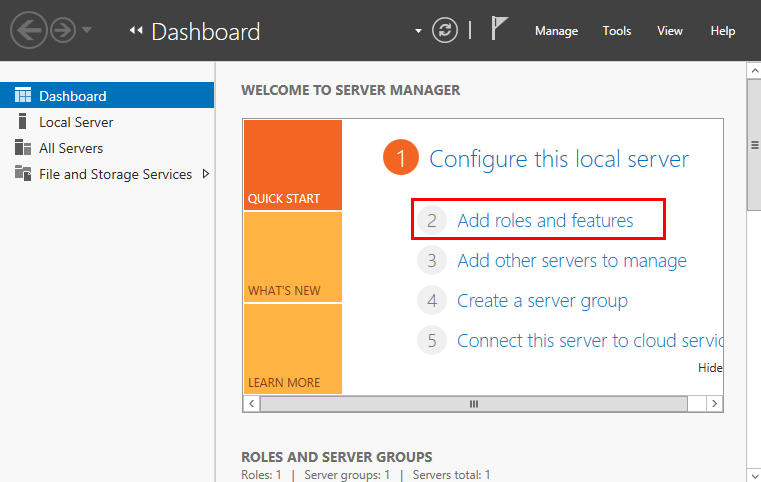The width and height of the screenshot is (761, 482).
Task: Click Add roles and features link
Action: [545, 220]
